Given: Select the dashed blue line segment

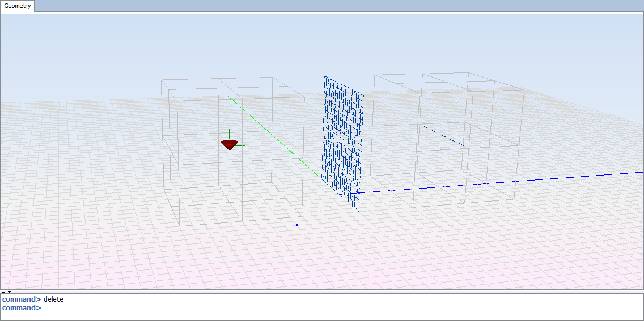Looking at the screenshot, I should point(444,136).
